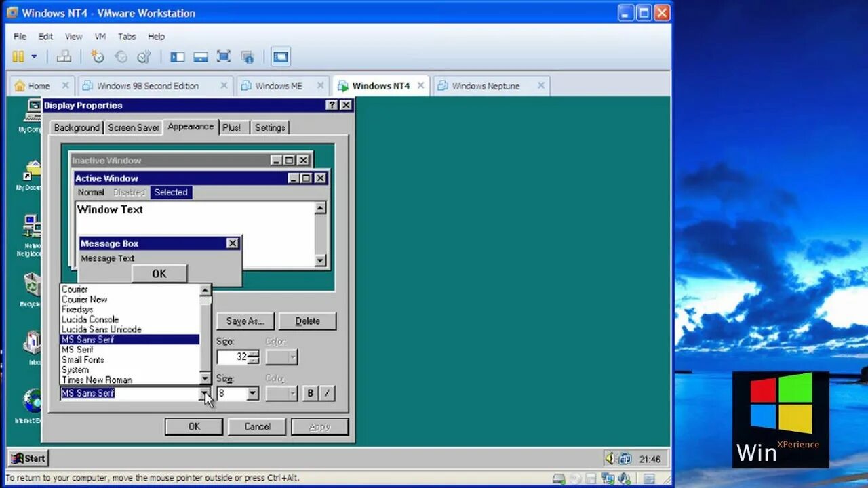Screen dimensions: 868x488
Task: Open the Settings tab in Display Properties
Action: pos(270,127)
